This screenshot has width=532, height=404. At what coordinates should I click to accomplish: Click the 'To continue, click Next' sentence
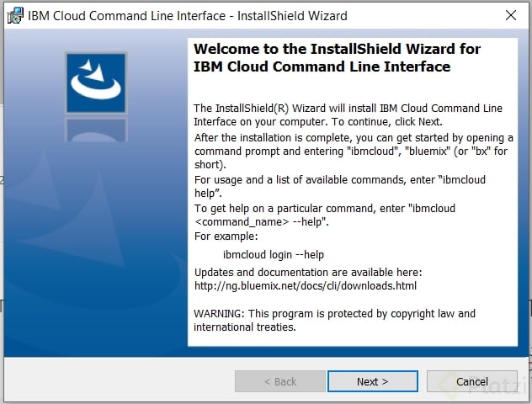point(386,122)
